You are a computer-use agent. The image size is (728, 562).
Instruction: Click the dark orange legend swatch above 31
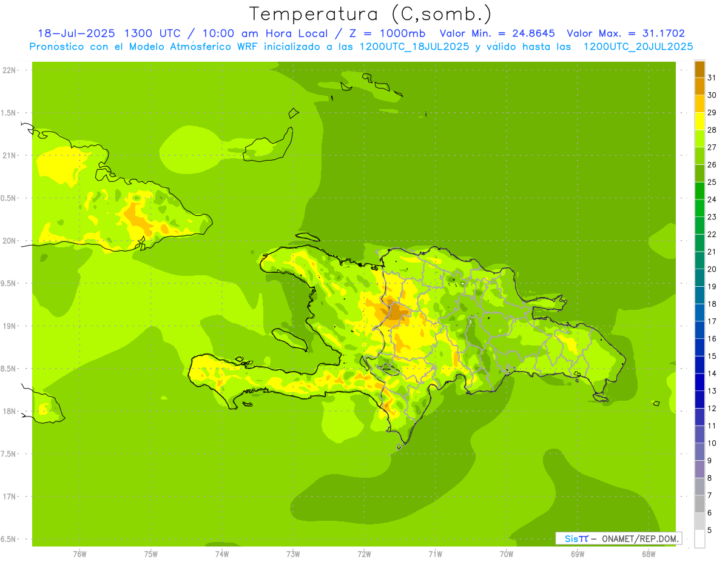[x=699, y=69]
